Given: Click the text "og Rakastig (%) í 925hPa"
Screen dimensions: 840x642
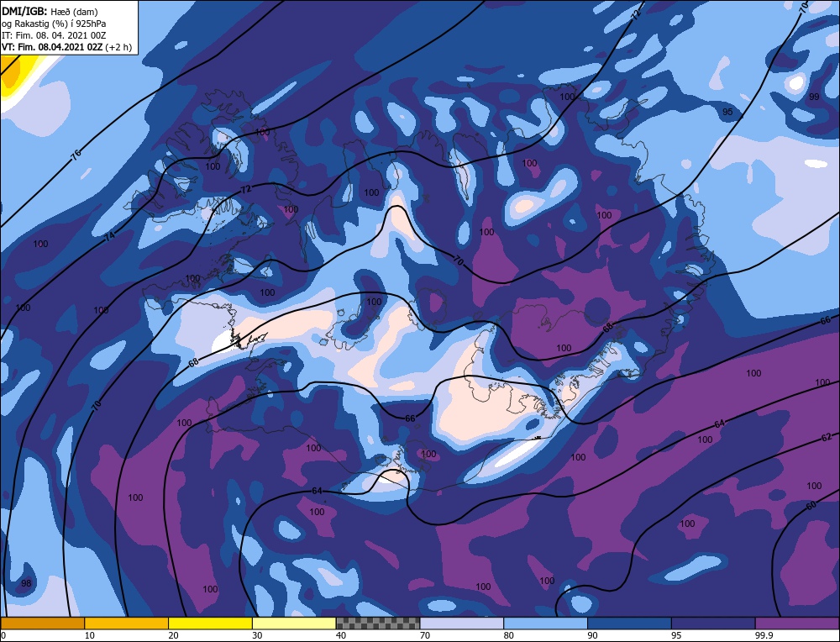Looking at the screenshot, I should 54,24.
